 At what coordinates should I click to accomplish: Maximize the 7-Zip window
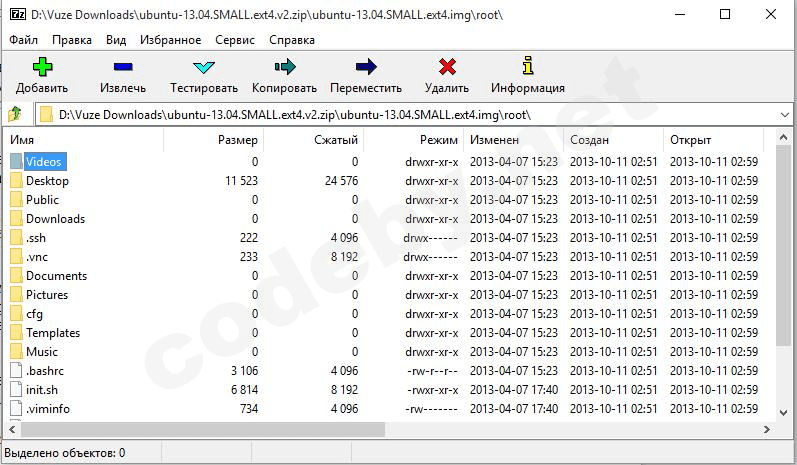(x=725, y=14)
